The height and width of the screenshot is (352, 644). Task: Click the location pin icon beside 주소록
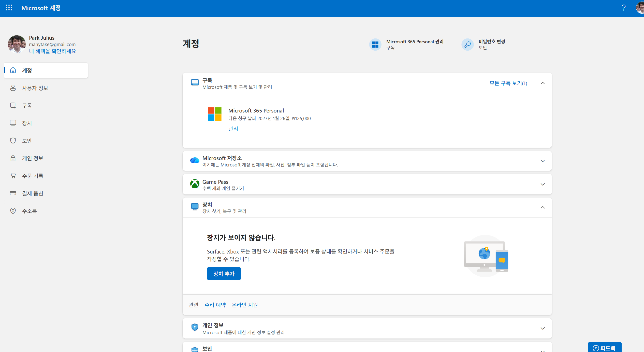coord(13,211)
